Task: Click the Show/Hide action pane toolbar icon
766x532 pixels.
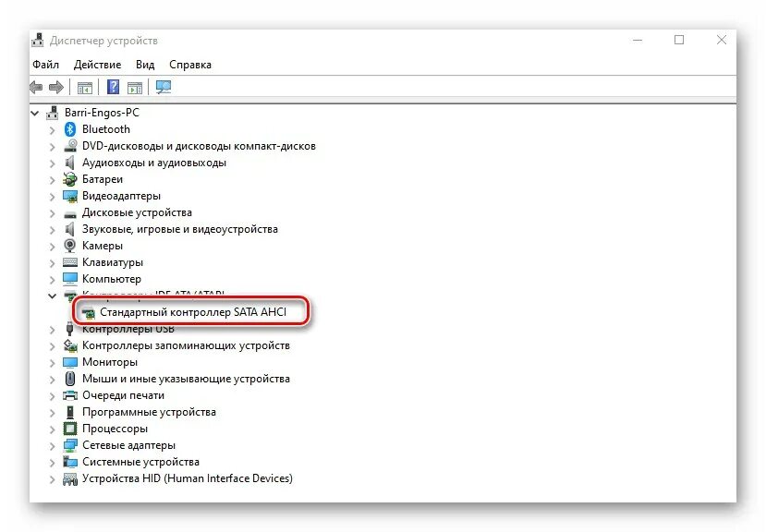Action: [x=135, y=88]
